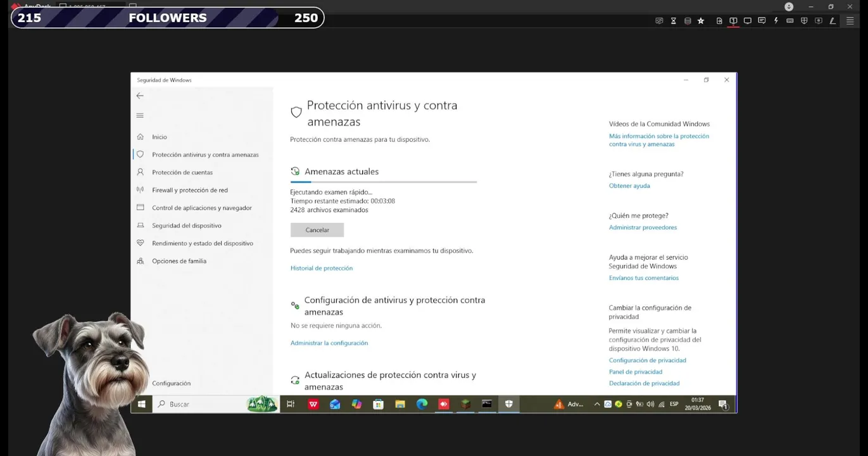Viewport: 868px width, 456px height.
Task: Click Administrar la configuración link
Action: click(329, 343)
